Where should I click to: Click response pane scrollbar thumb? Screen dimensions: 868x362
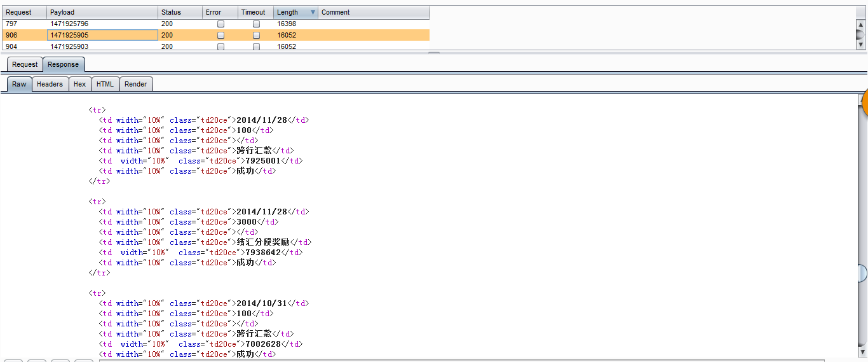(x=862, y=274)
